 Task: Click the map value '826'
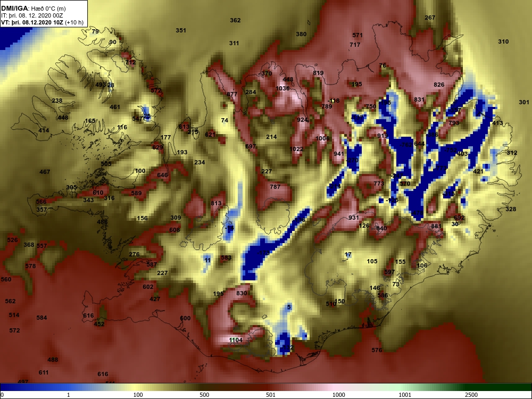click(439, 85)
